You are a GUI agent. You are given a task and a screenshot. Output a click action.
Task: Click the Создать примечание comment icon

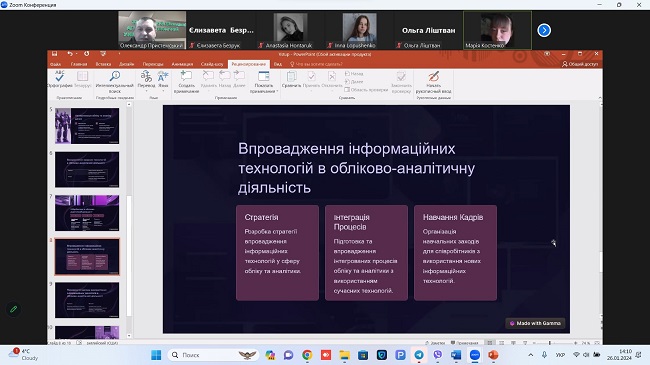tap(186, 81)
